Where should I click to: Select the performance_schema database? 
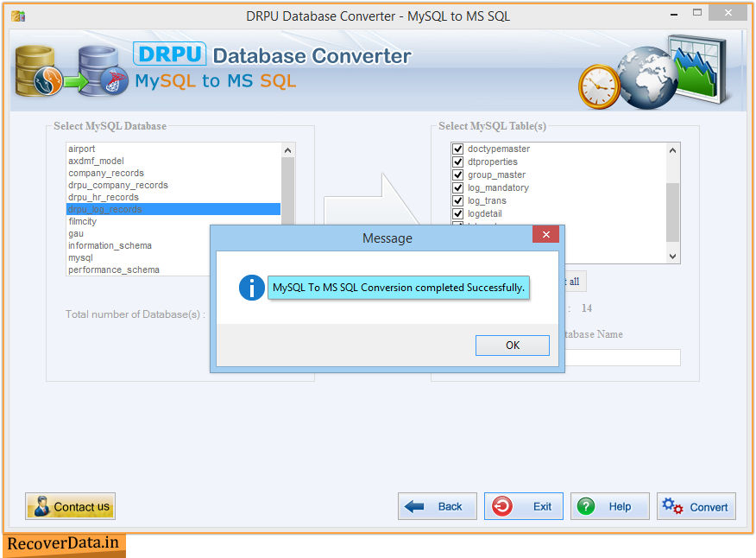click(x=138, y=269)
